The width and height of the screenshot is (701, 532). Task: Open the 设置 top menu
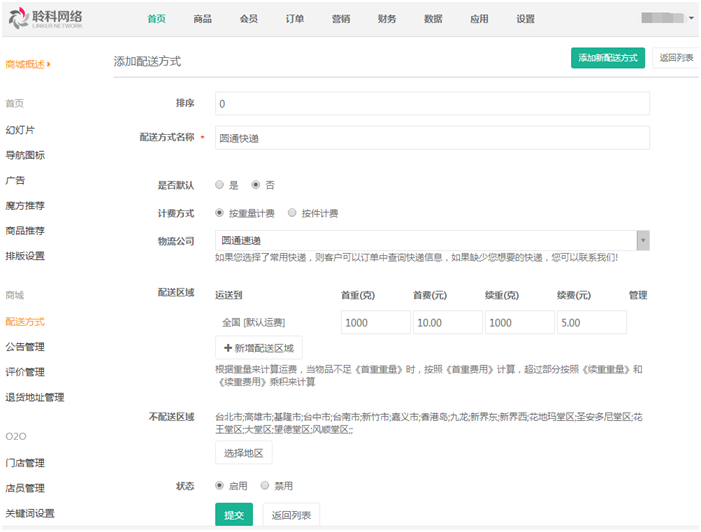tap(525, 19)
